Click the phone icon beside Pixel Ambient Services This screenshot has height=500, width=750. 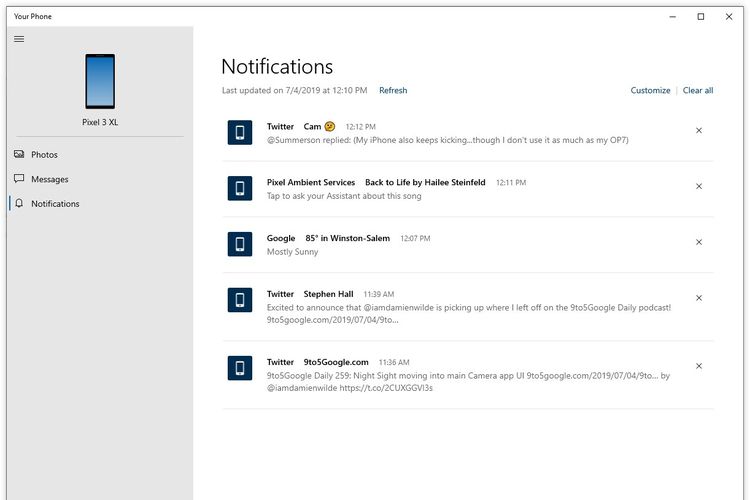point(240,188)
